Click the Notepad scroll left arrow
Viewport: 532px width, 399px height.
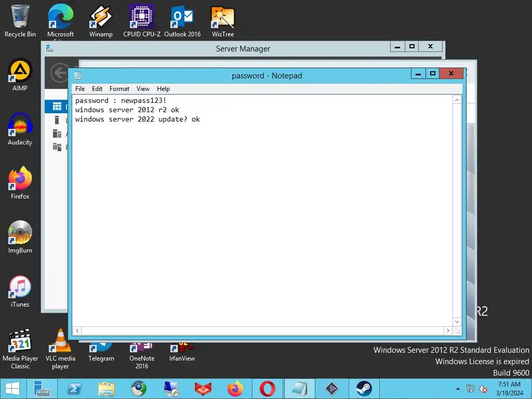click(x=77, y=330)
